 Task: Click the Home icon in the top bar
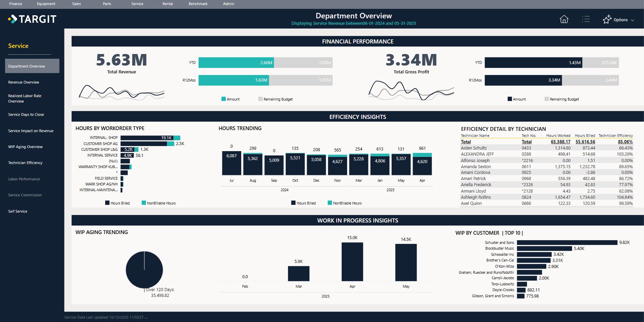coord(564,19)
